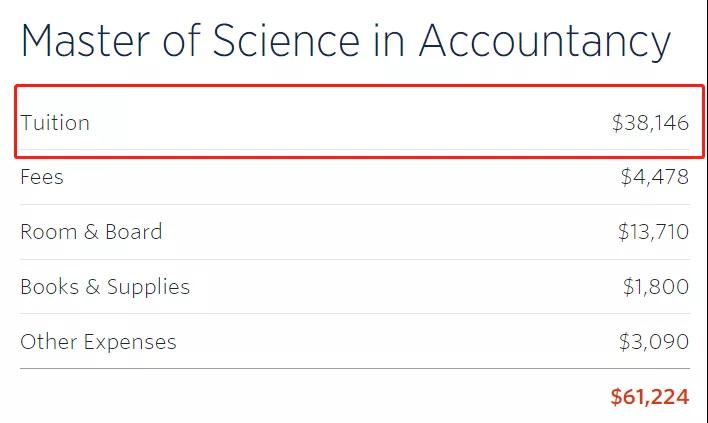This screenshot has width=708, height=423.
Task: Click the word Science in the title
Action: click(286, 40)
